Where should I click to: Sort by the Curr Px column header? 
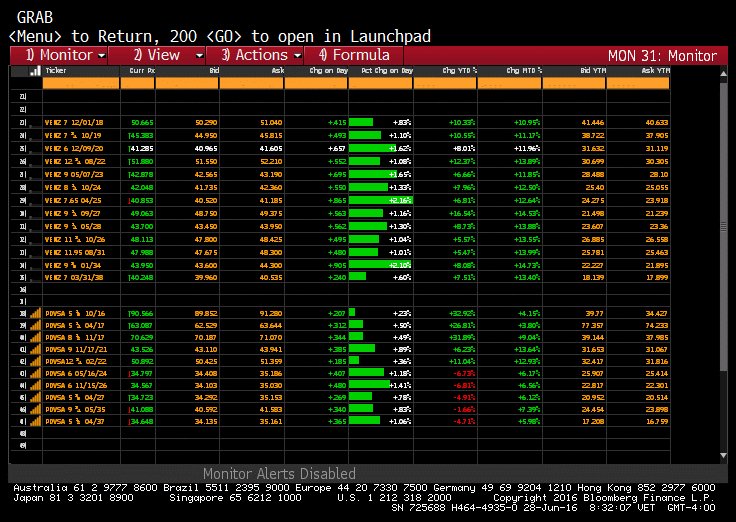click(142, 70)
